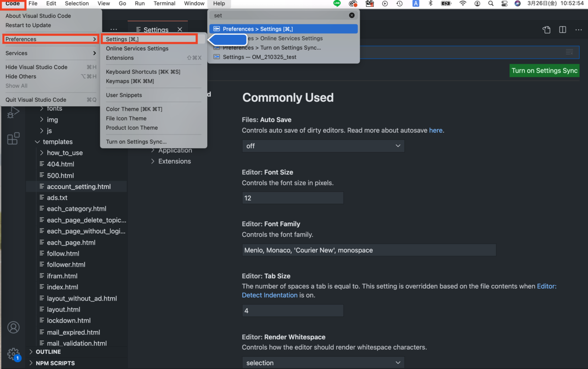Clear the "set" query with the X icon
The image size is (588, 369).
pos(351,15)
